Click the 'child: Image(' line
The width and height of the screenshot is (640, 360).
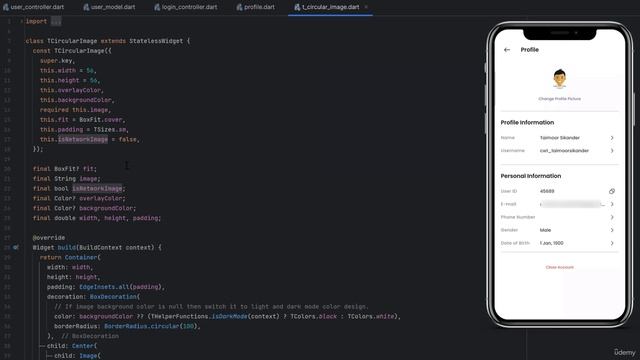77,356
